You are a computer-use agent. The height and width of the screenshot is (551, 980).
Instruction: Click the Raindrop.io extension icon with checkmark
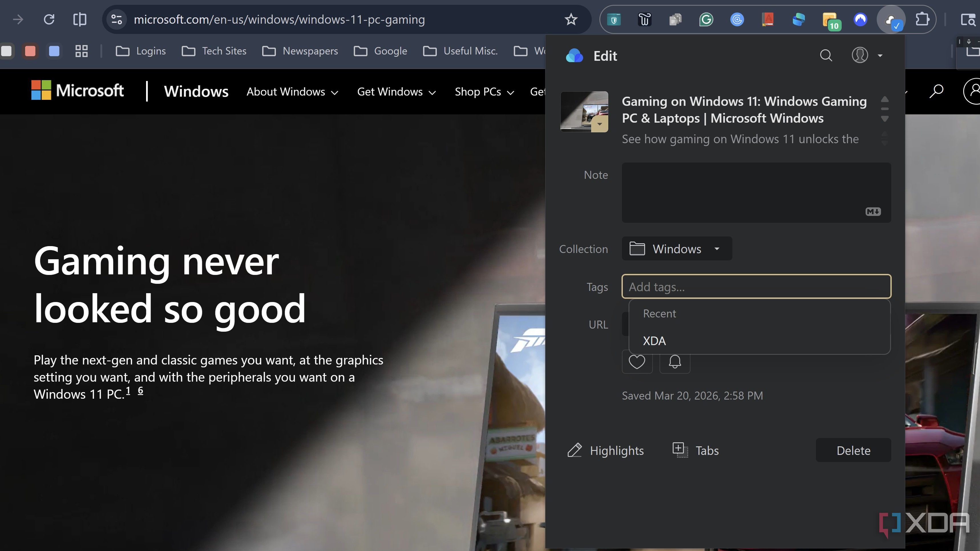pos(891,20)
